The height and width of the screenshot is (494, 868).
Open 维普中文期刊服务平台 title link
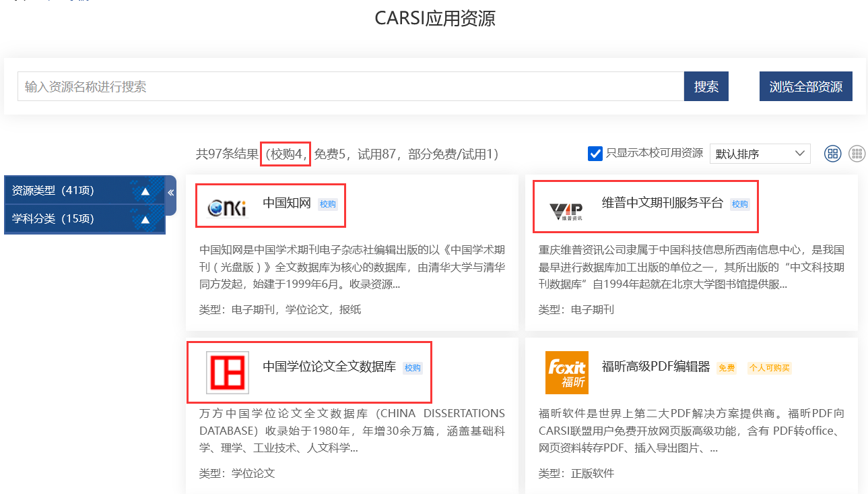663,203
